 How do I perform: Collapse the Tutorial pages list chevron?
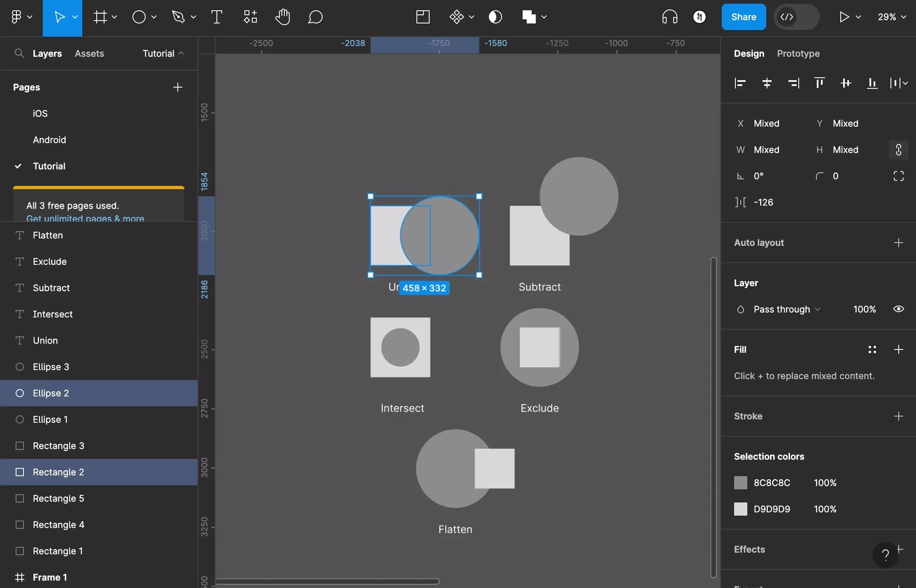[181, 53]
